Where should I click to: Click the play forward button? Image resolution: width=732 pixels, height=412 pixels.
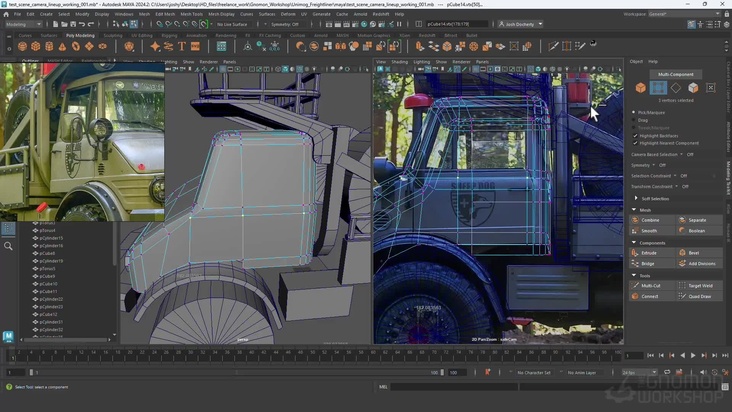point(693,356)
